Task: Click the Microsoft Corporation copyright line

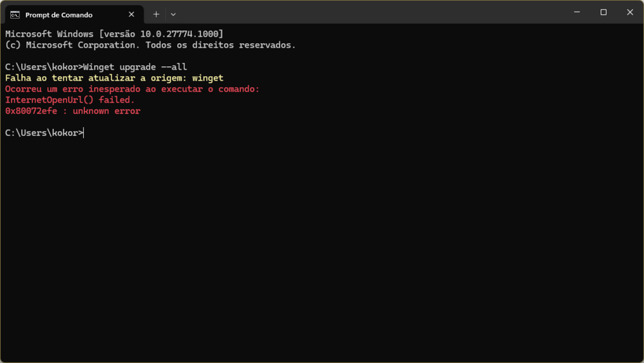Action: click(150, 45)
